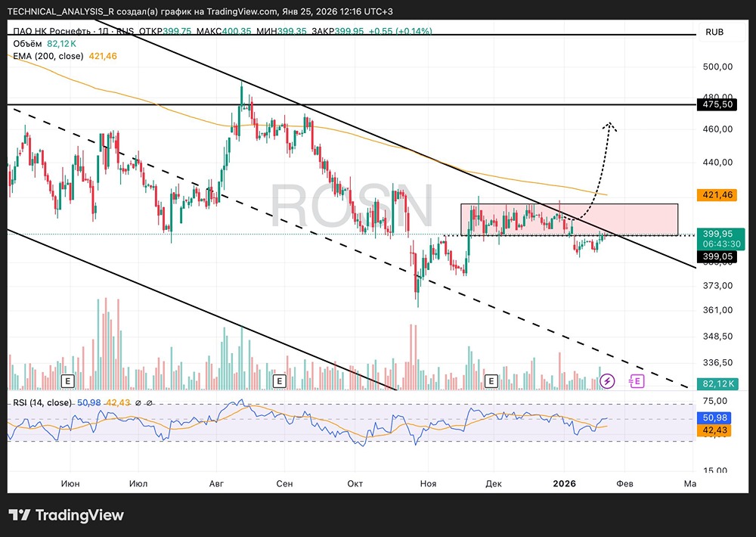This screenshot has width=756, height=537.
Task: Click the 475,50 horizontal line price label
Action: 717,104
